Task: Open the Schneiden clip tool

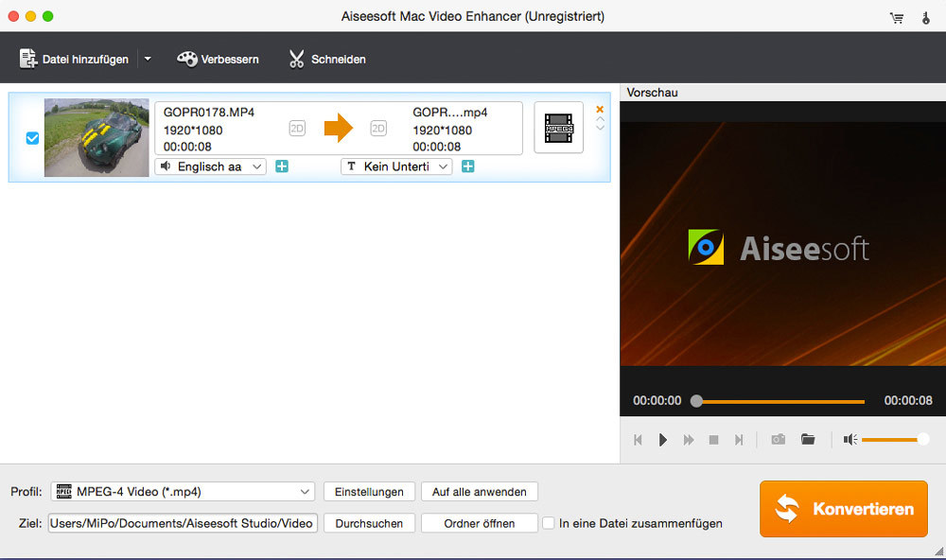Action: tap(327, 59)
